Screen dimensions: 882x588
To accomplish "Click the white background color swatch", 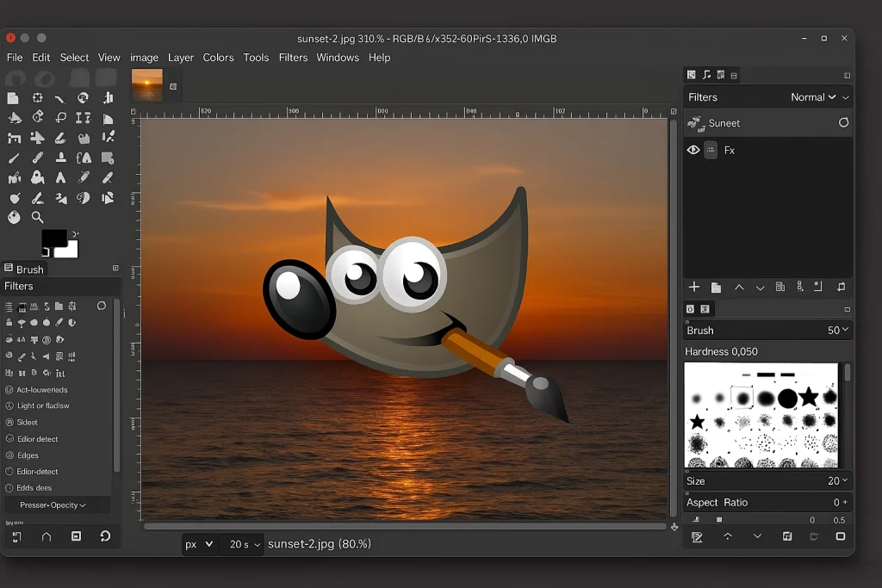I will pyautogui.click(x=69, y=250).
